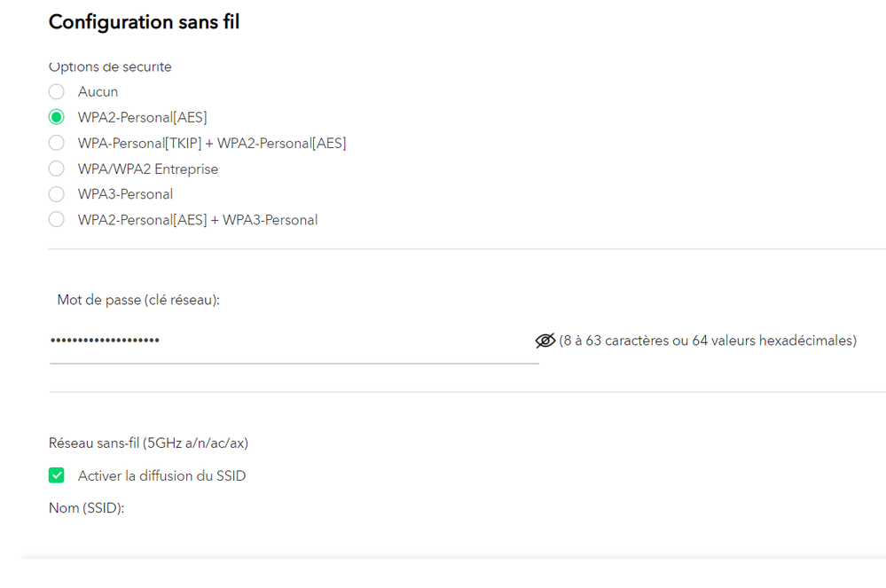Select WPA2-Personal[AES] + WPA3-Personal radio button
The image size is (886, 588).
click(57, 220)
